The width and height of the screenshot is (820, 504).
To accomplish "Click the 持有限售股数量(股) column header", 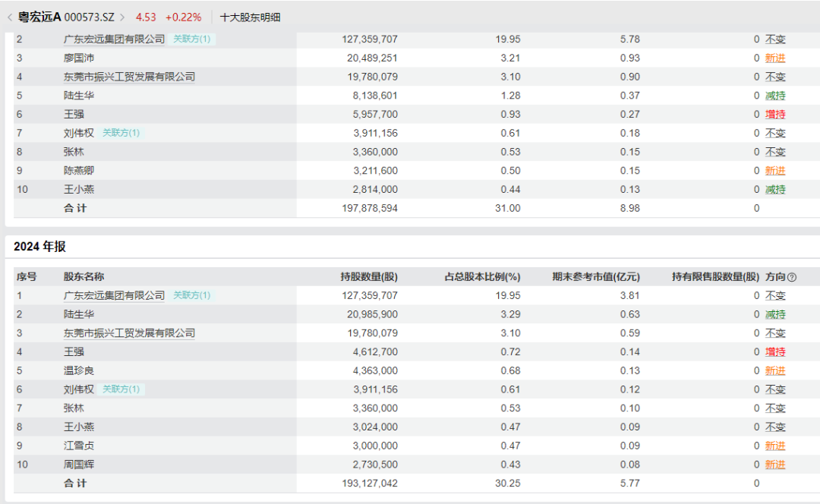I will 715,277.
